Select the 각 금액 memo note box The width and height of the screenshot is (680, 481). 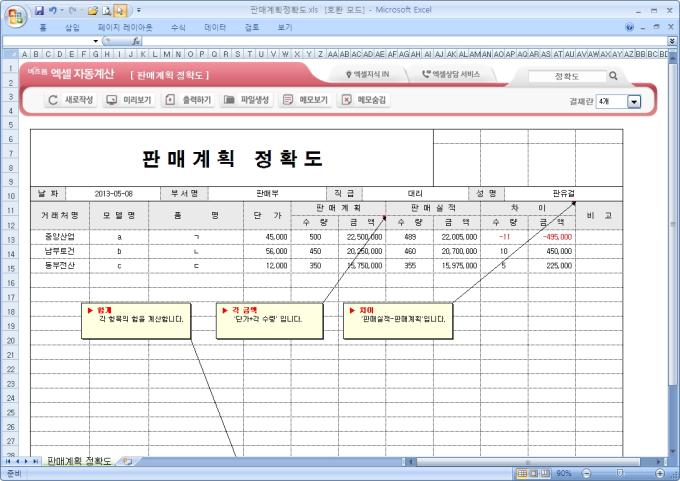click(x=269, y=321)
